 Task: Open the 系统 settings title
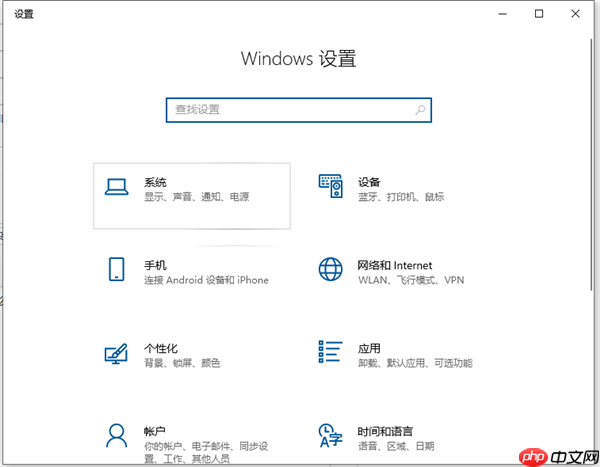pos(155,182)
